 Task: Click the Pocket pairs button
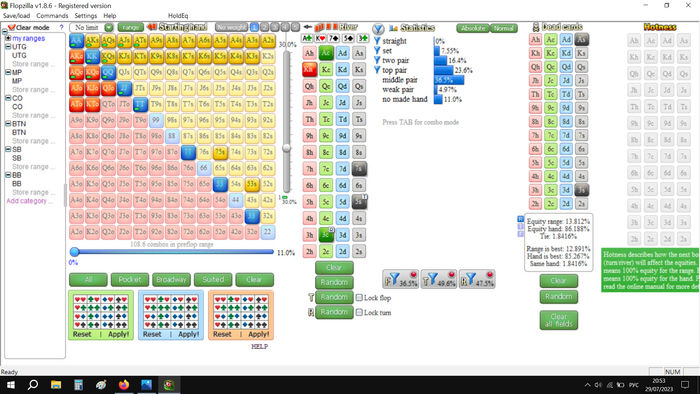[x=130, y=279]
